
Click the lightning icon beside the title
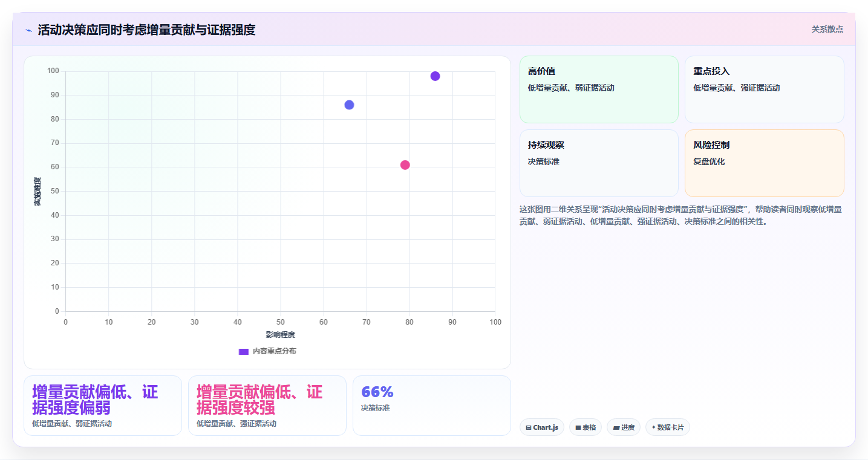tap(28, 30)
